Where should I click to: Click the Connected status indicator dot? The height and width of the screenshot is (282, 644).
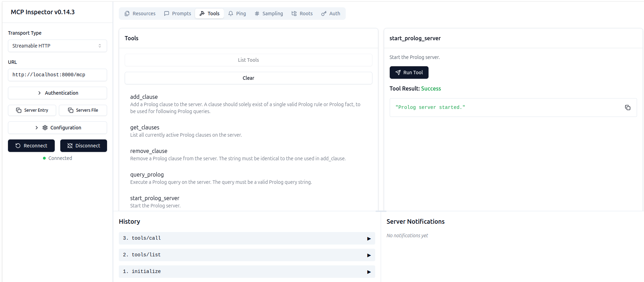(44, 158)
